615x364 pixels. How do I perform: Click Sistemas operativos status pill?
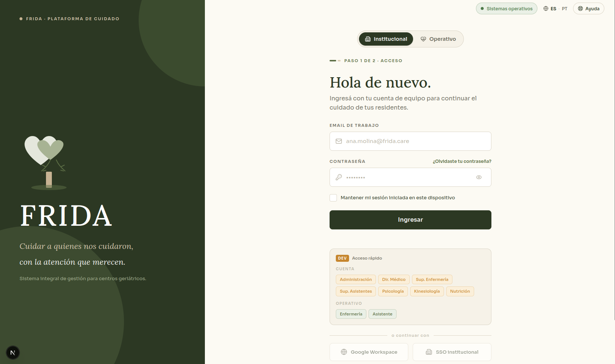506,8
